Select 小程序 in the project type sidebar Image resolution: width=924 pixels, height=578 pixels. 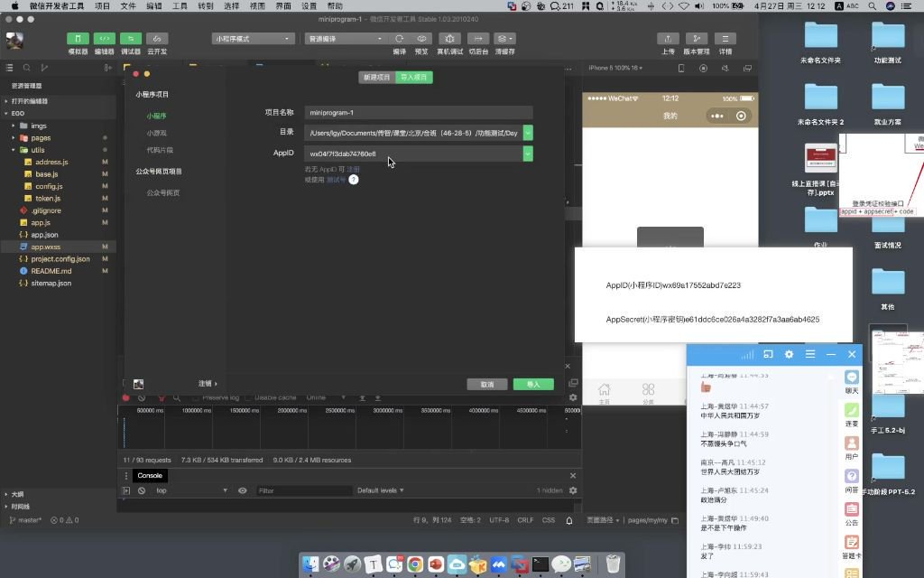pos(156,117)
